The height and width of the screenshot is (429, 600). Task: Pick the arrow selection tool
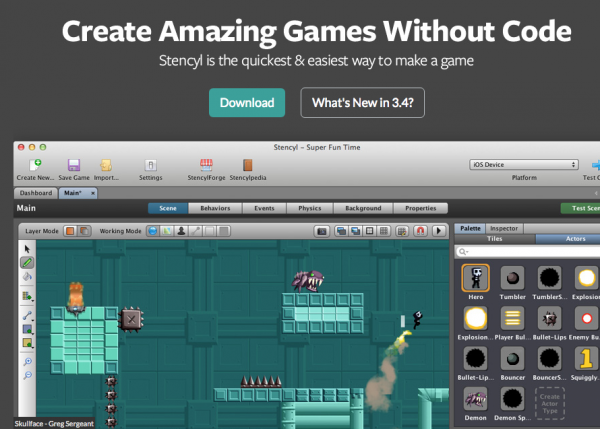click(27, 249)
